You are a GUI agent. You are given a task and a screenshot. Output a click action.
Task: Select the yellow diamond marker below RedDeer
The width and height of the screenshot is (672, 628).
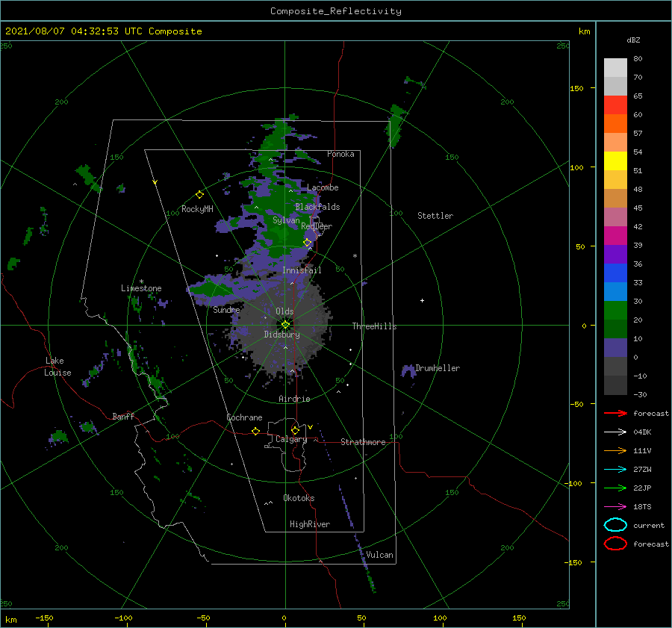(308, 243)
